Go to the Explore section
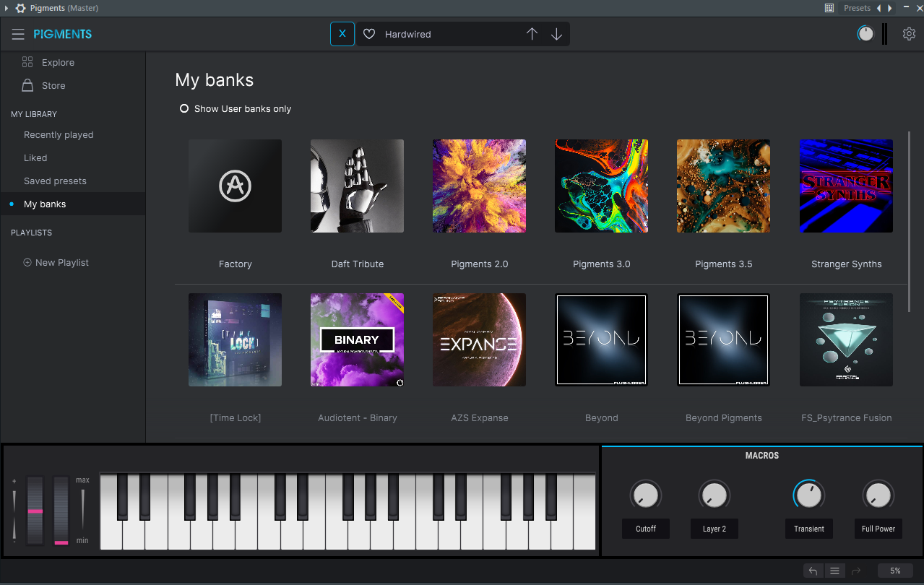This screenshot has width=924, height=585. pyautogui.click(x=58, y=63)
